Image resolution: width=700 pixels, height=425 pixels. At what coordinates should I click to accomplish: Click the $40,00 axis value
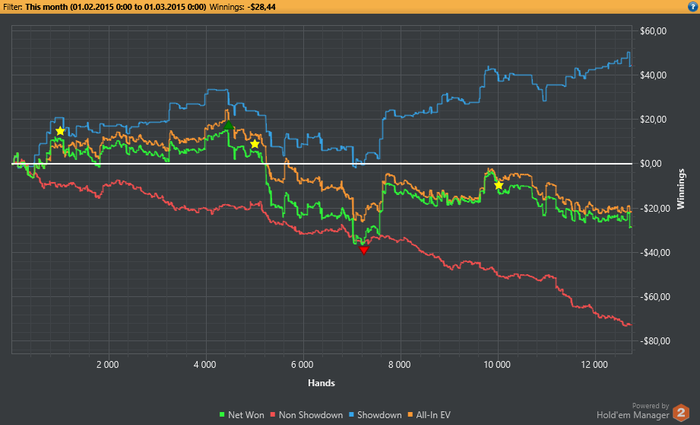[x=653, y=75]
